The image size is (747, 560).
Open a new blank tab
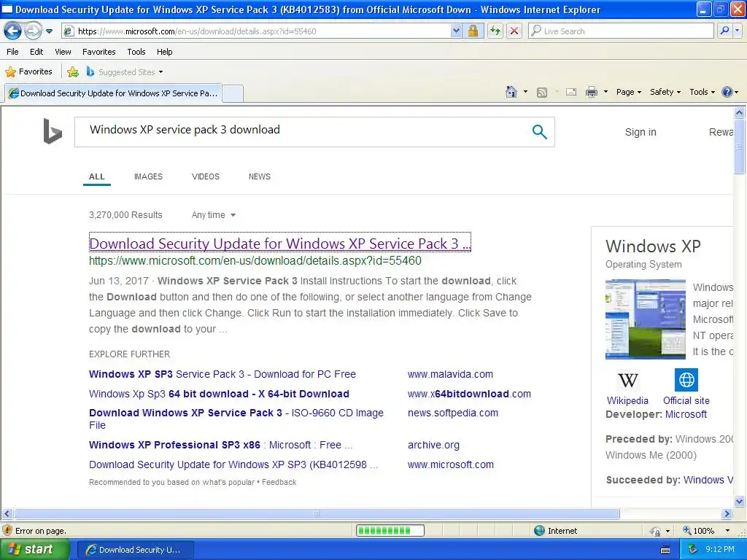point(233,93)
